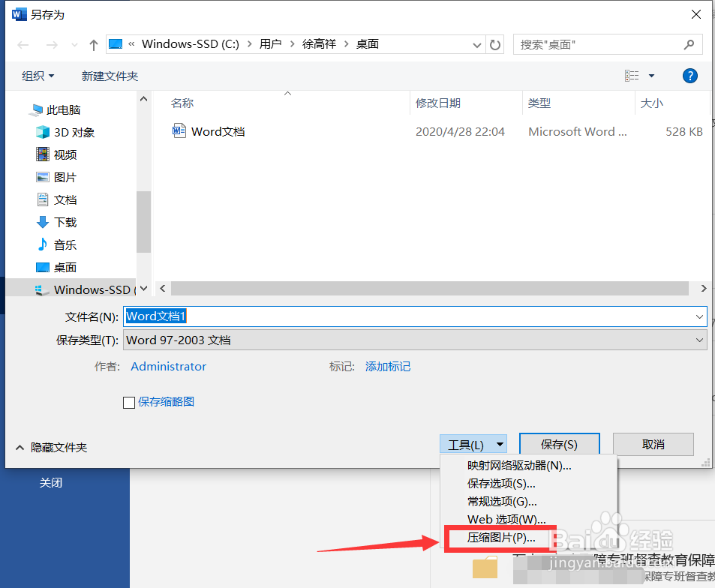Collapse with 隐藏文件夹 button
The width and height of the screenshot is (715, 588).
point(51,448)
